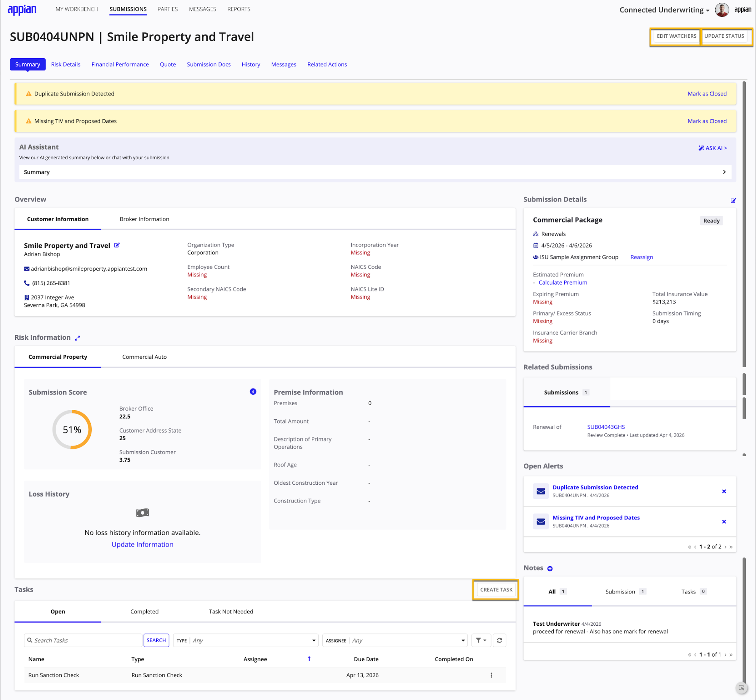Open Submission Score info icon

coord(253,392)
